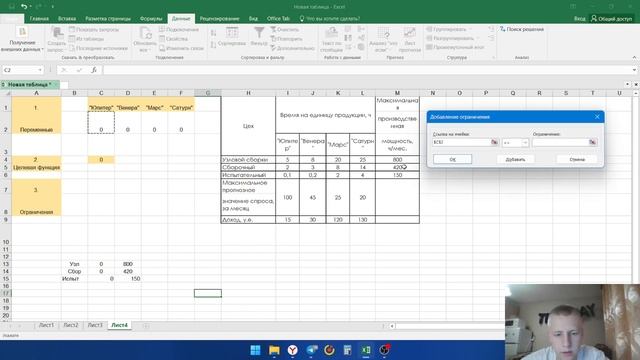Open the Рецензирование ribbon tab
The image size is (640, 360).
coord(219,18)
